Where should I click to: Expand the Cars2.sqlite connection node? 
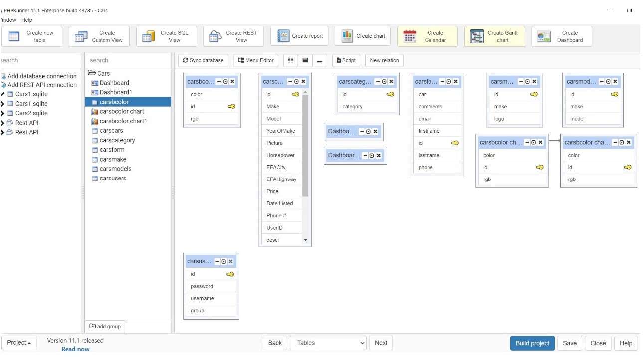pyautogui.click(x=3, y=113)
